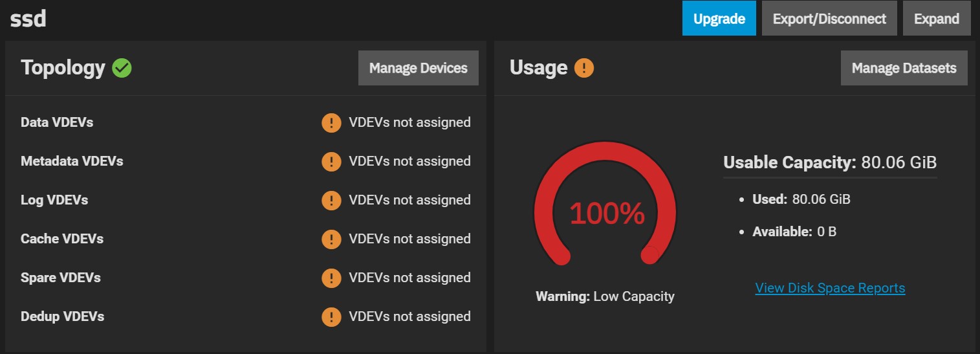The image size is (980, 354).
Task: Select the Dedup VDEVs row label
Action: point(62,316)
